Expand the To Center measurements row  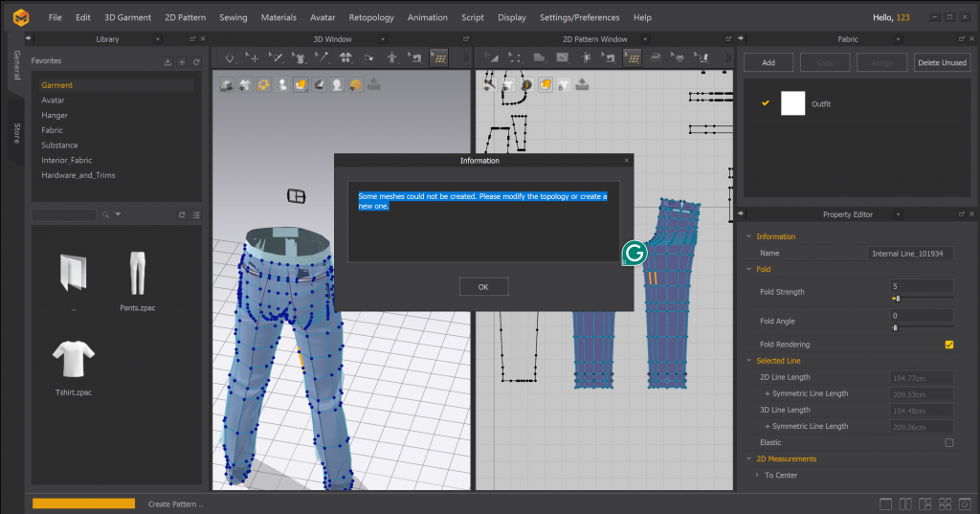click(757, 475)
